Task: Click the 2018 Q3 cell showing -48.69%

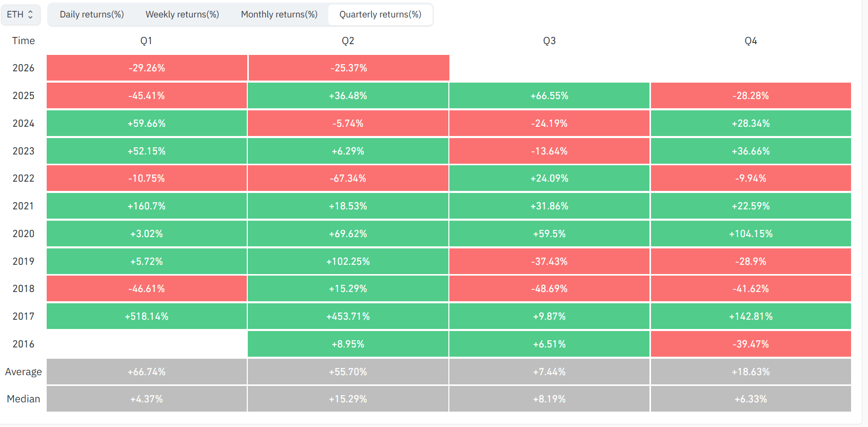Action: click(x=549, y=288)
